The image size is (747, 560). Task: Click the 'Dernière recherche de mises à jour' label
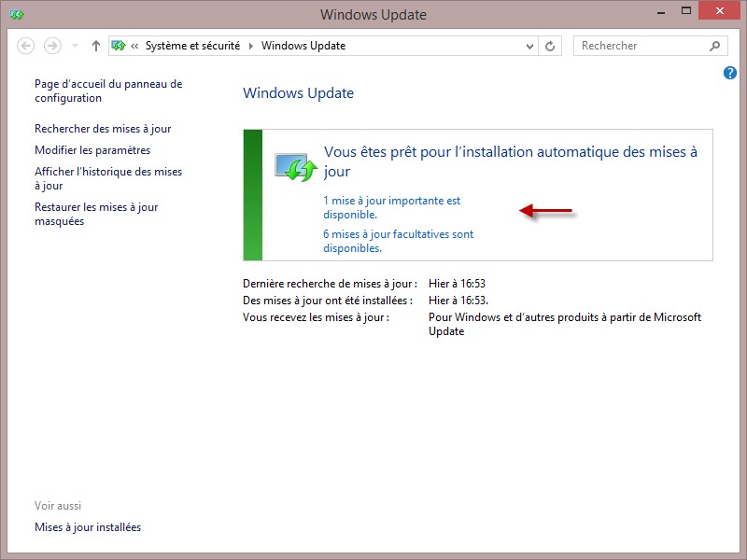330,284
